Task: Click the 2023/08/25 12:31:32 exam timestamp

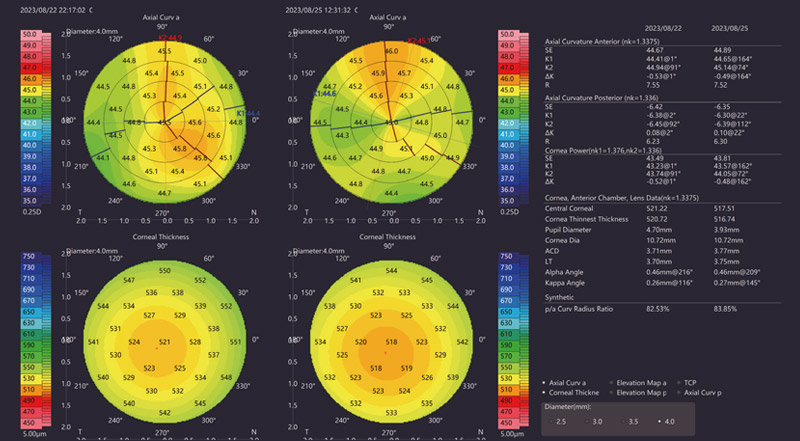Action: point(318,10)
